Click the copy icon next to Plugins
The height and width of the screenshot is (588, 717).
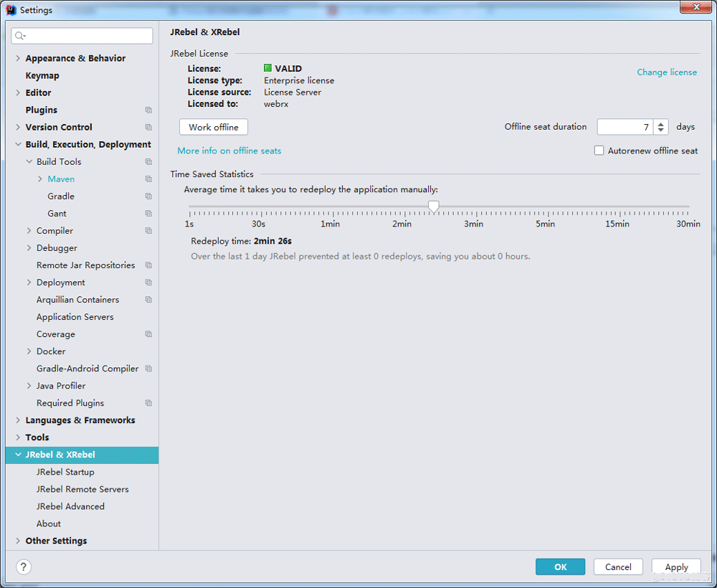click(x=148, y=110)
